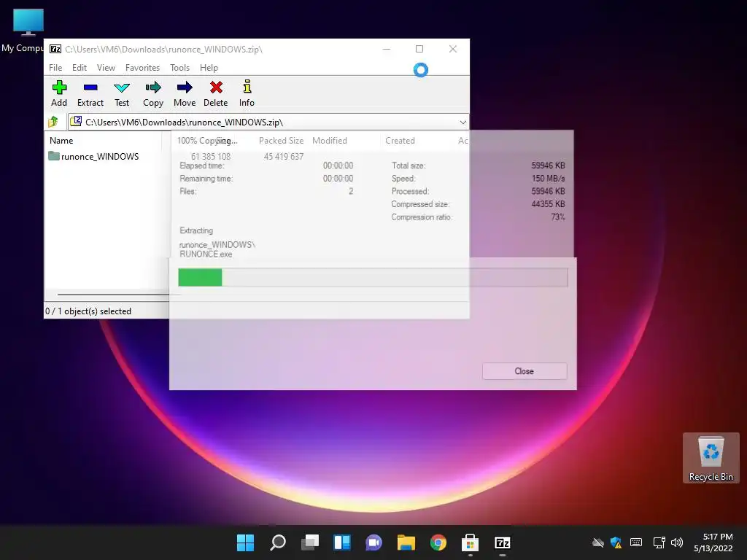
Task: Click the '0 / 1 object(s) selected' status
Action: [88, 311]
